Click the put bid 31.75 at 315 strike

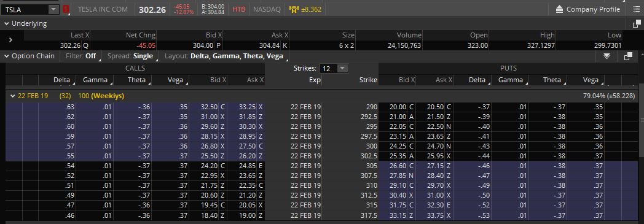398,205
